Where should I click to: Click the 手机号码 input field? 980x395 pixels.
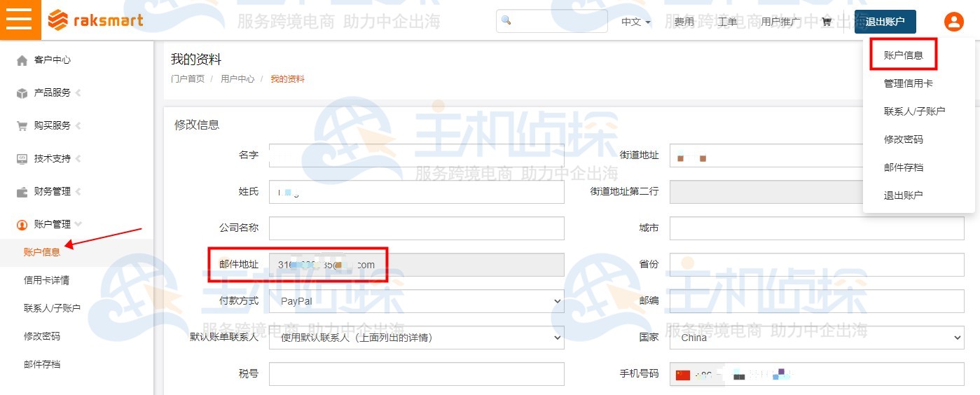pos(817,374)
